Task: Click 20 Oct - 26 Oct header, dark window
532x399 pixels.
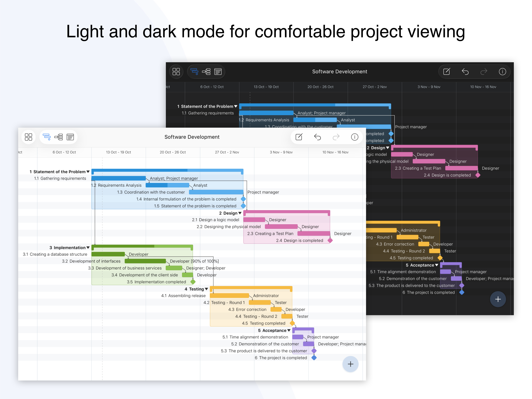Action: point(320,87)
